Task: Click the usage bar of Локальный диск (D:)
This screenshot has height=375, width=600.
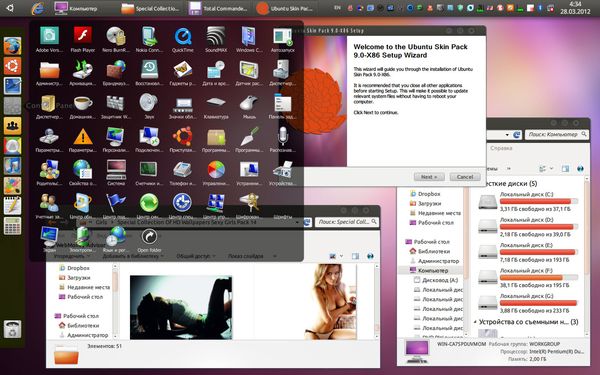Action: (x=538, y=227)
